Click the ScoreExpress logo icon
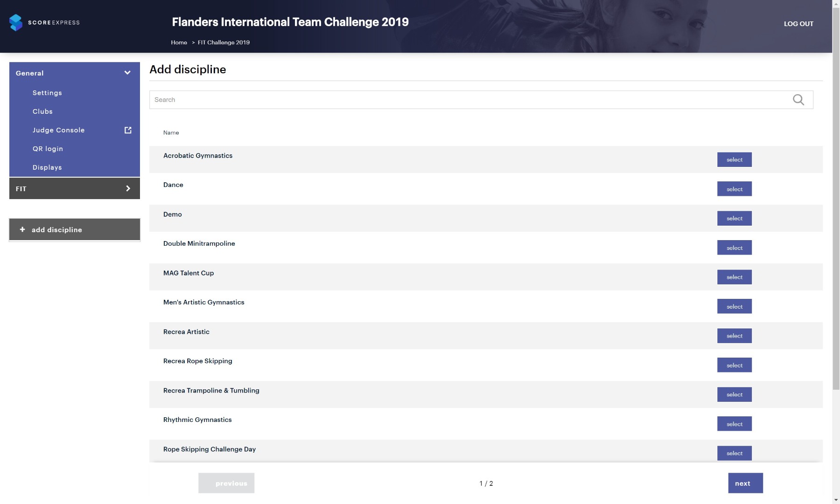The image size is (840, 504). click(16, 22)
